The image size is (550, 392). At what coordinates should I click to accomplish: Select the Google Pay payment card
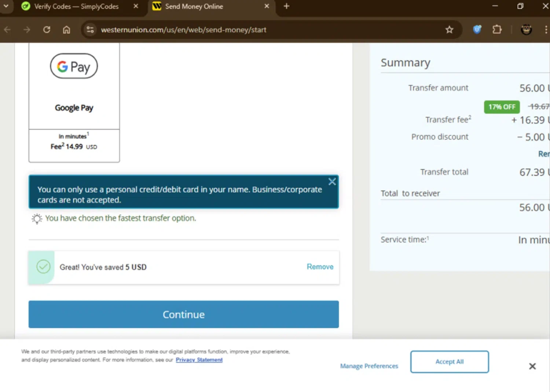74,103
